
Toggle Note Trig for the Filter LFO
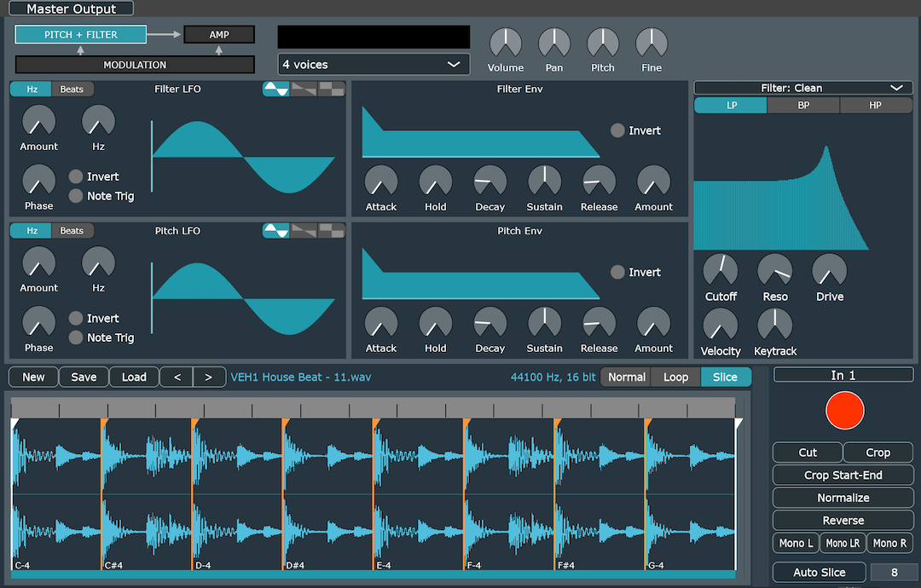tap(78, 195)
